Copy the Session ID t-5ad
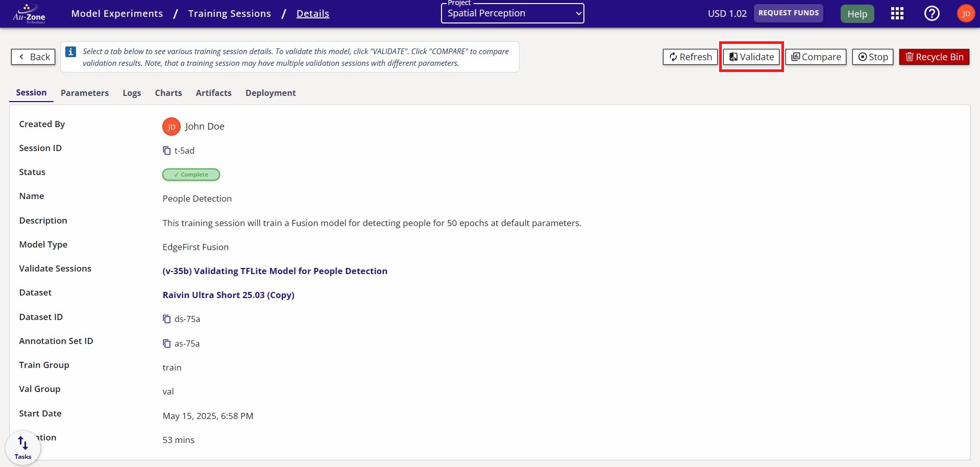The image size is (980, 467). coord(166,151)
